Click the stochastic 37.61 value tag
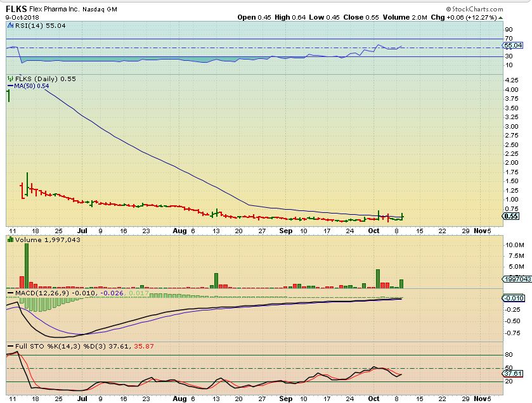 tap(512, 374)
